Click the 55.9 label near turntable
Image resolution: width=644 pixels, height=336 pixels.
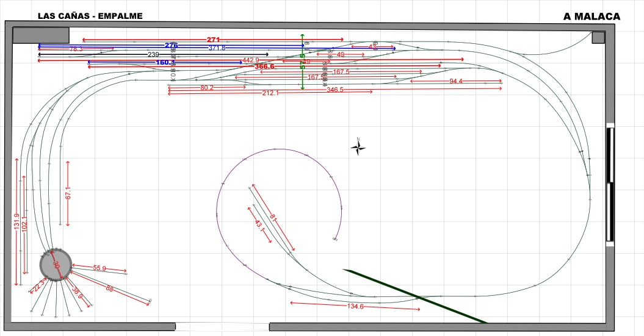99,268
